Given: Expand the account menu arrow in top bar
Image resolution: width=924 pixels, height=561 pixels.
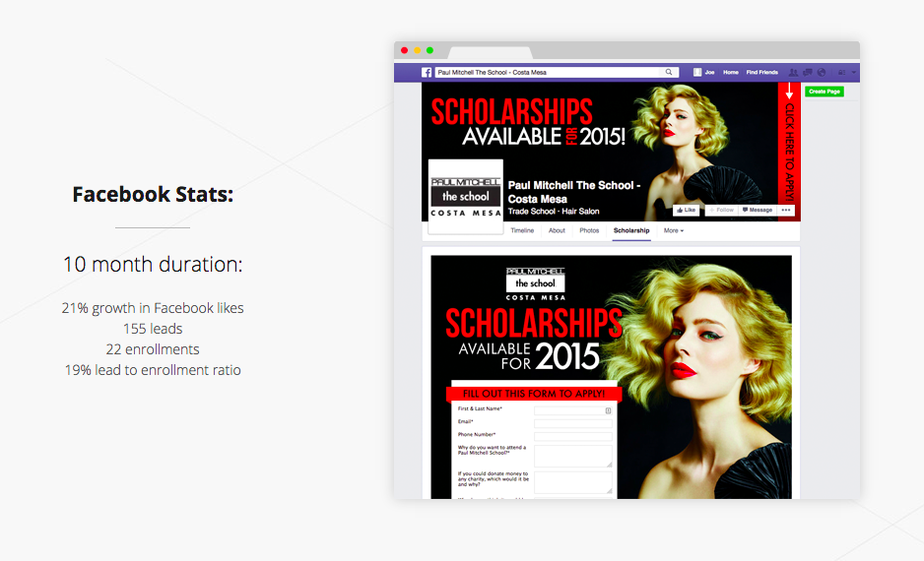Looking at the screenshot, I should point(854,73).
